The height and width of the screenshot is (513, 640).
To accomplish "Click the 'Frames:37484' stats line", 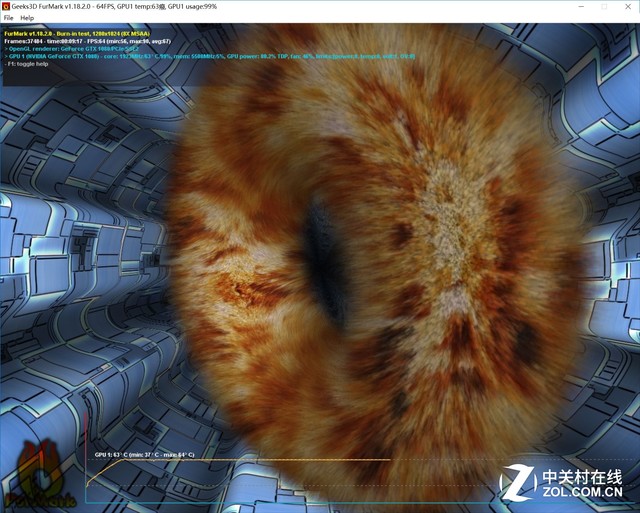I will pos(87,41).
